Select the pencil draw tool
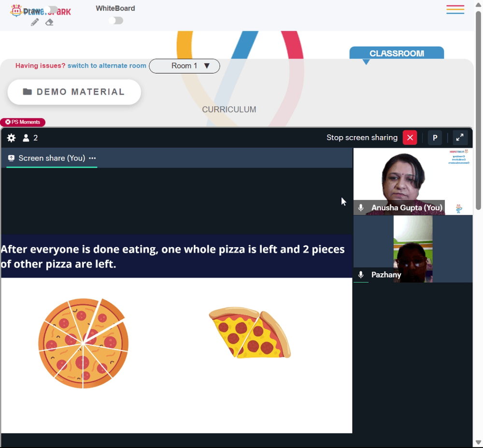 pos(35,22)
